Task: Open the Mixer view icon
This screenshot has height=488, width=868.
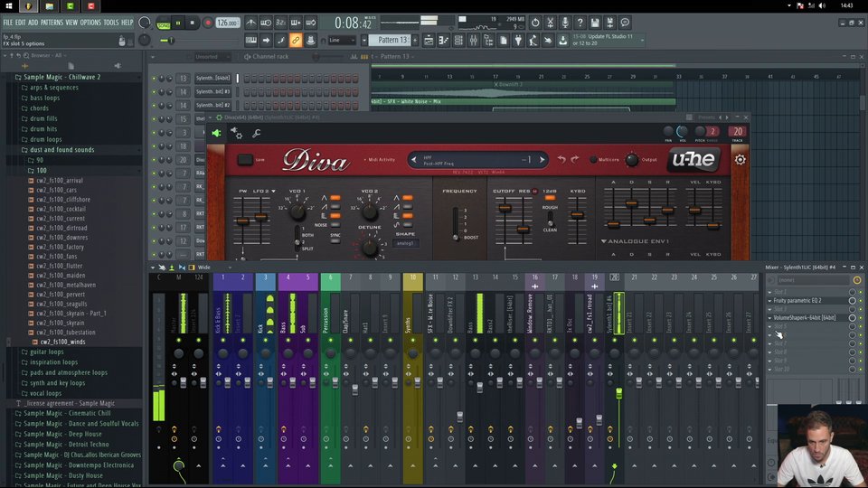Action: point(473,40)
